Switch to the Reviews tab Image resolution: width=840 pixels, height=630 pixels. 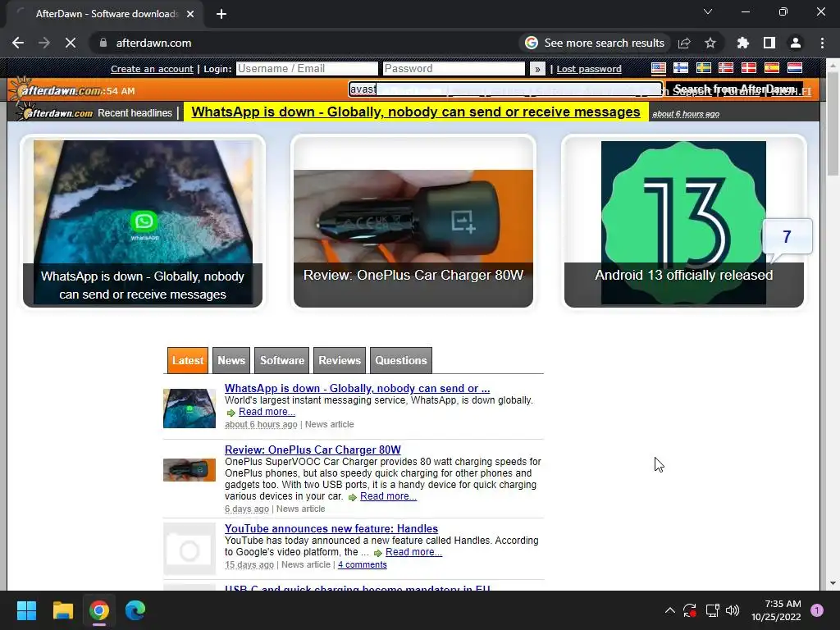click(x=340, y=361)
